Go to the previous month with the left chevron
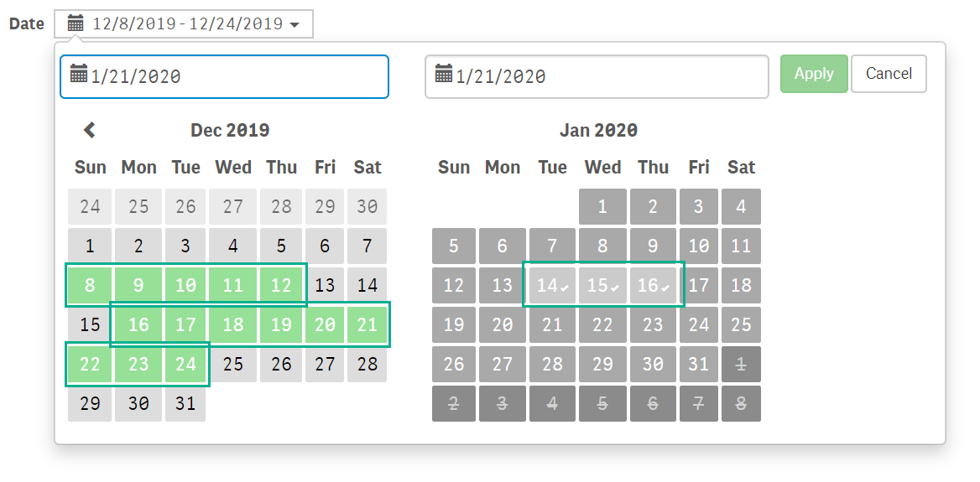The image size is (980, 482). (90, 130)
